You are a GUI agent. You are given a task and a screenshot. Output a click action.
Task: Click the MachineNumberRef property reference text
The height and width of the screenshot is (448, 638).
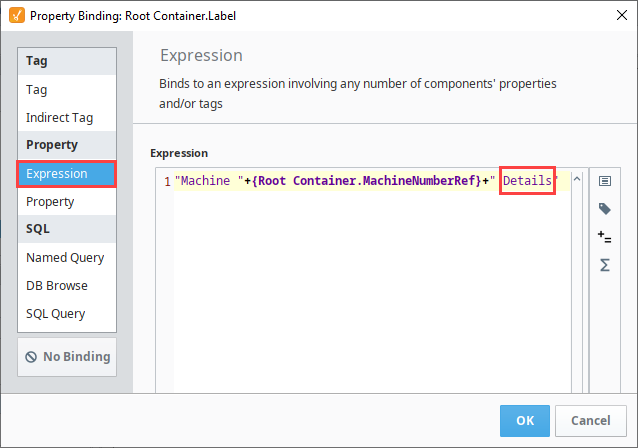point(365,180)
